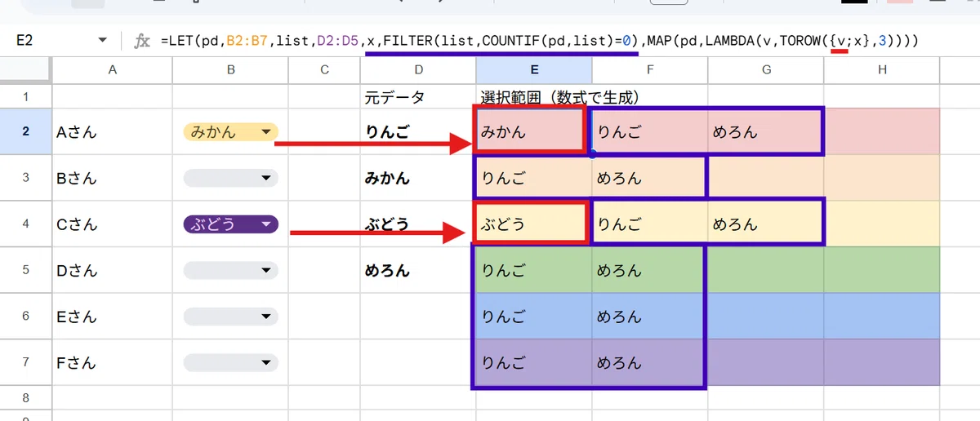This screenshot has width=980, height=421.
Task: Click cell containing Cさん
Action: coord(112,224)
